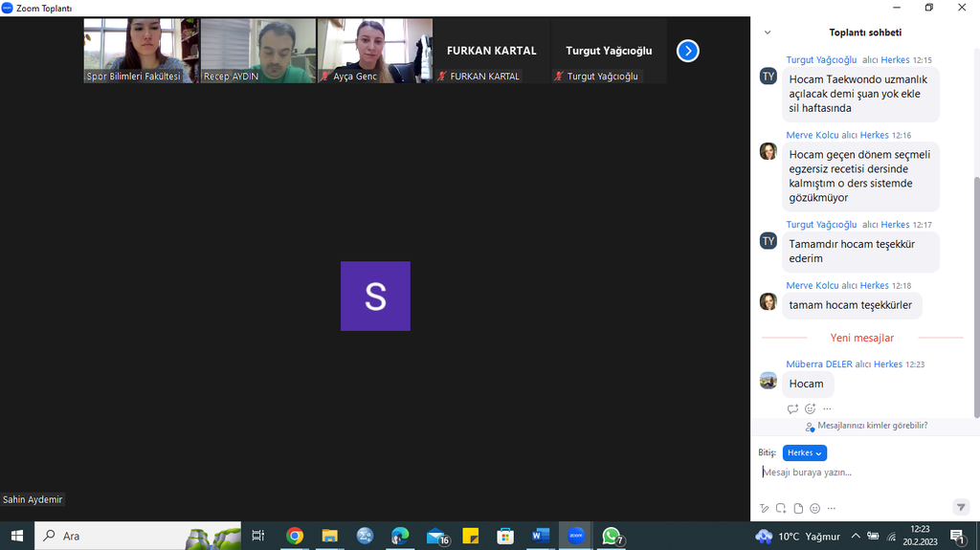This screenshot has height=550, width=980.
Task: Add emoji reaction to the Hocam message
Action: coord(810,409)
